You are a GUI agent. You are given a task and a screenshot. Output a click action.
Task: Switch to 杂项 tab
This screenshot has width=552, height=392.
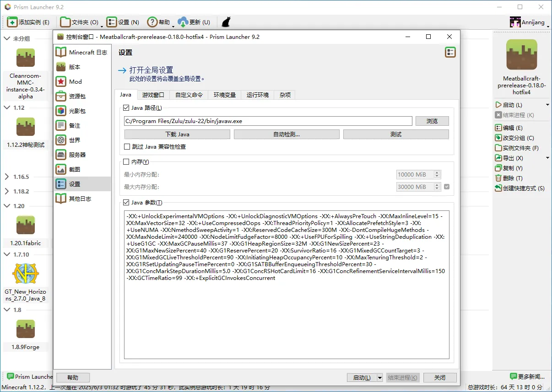point(285,95)
